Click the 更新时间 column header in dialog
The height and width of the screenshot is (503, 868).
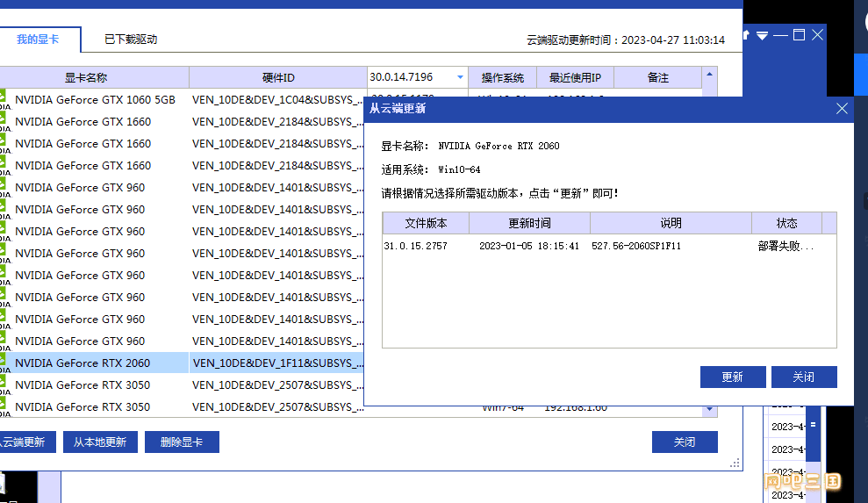pyautogui.click(x=529, y=223)
